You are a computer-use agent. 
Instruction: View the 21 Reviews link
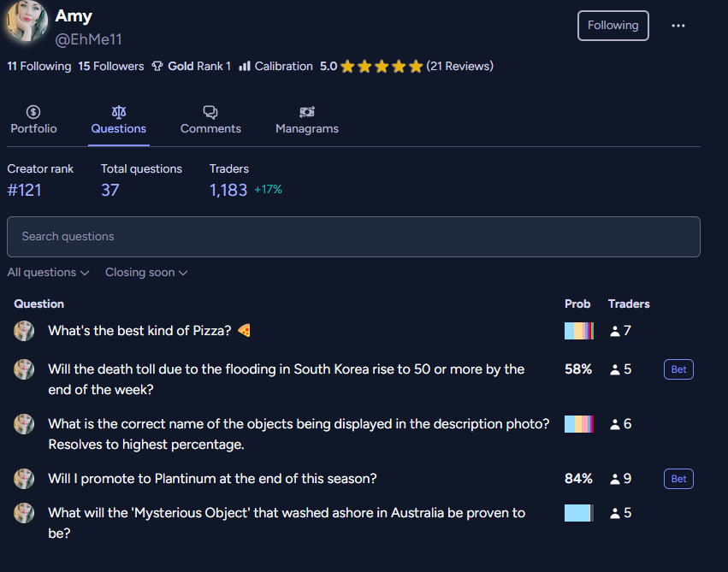(x=459, y=67)
